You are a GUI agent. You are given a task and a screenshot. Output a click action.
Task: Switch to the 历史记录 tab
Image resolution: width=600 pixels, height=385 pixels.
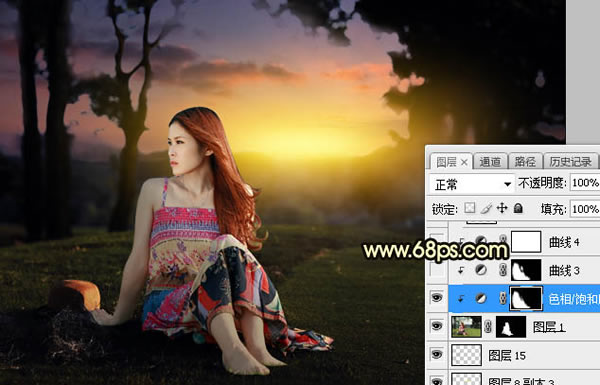[570, 162]
